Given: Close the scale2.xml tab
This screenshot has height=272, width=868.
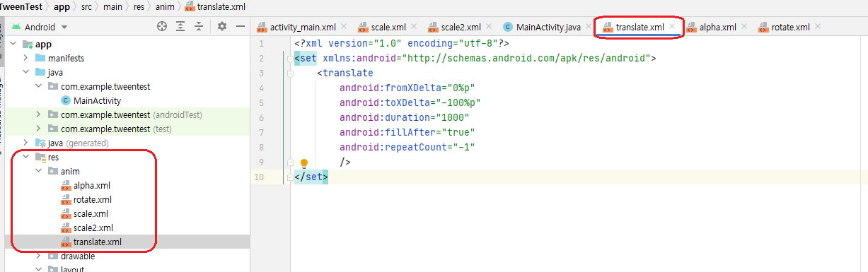Looking at the screenshot, I should [x=489, y=27].
